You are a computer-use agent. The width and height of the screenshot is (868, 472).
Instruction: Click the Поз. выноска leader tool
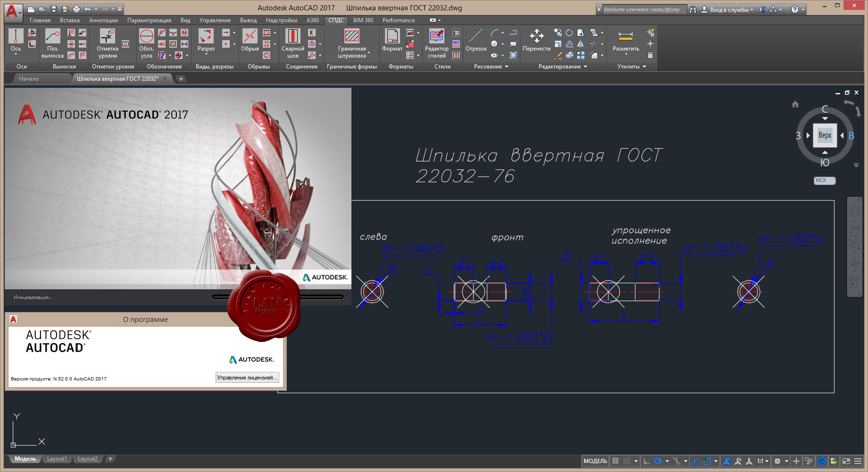pyautogui.click(x=52, y=43)
